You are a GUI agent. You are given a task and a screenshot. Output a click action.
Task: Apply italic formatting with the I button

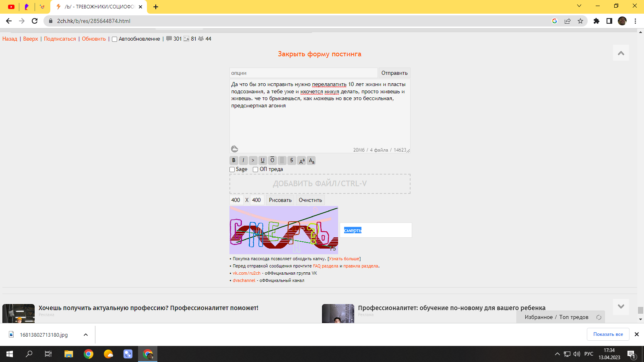244,160
